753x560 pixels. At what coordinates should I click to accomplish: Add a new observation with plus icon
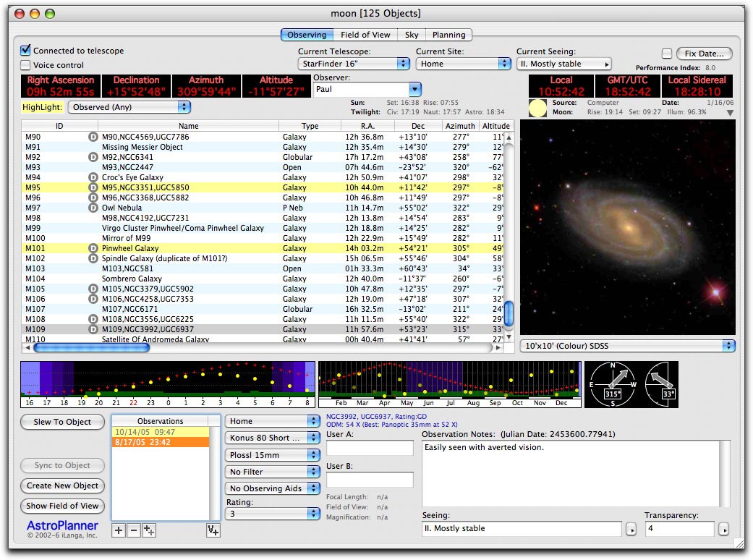click(119, 530)
